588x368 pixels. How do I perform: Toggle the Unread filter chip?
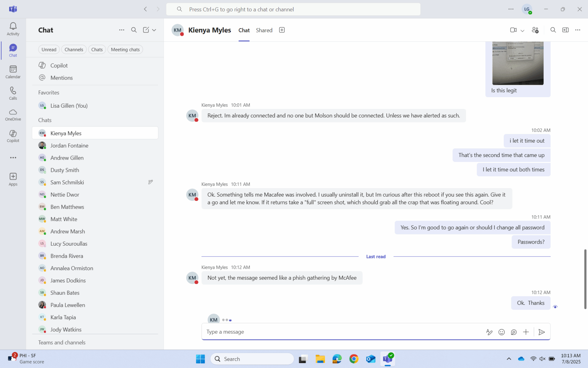pyautogui.click(x=49, y=50)
